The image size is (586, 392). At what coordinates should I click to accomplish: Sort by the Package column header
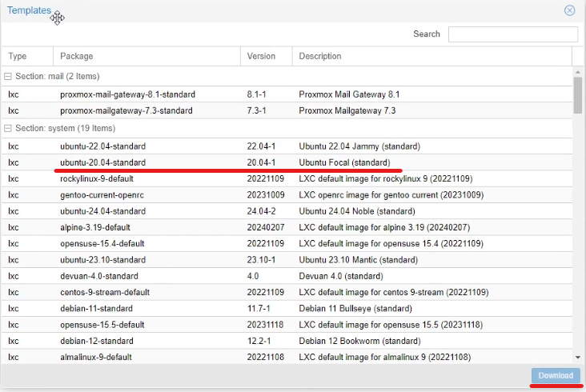click(x=146, y=56)
